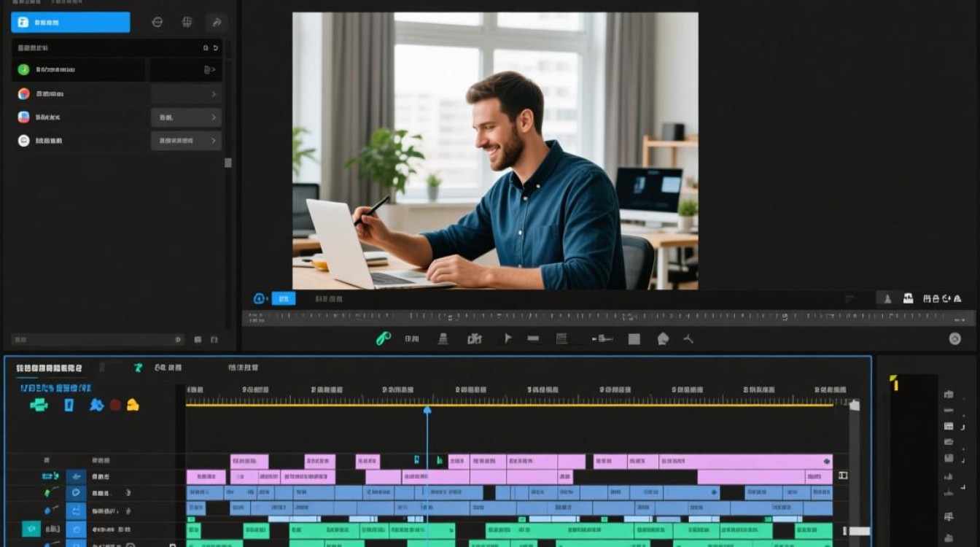Toggle the teal square at left of green track

31,529
